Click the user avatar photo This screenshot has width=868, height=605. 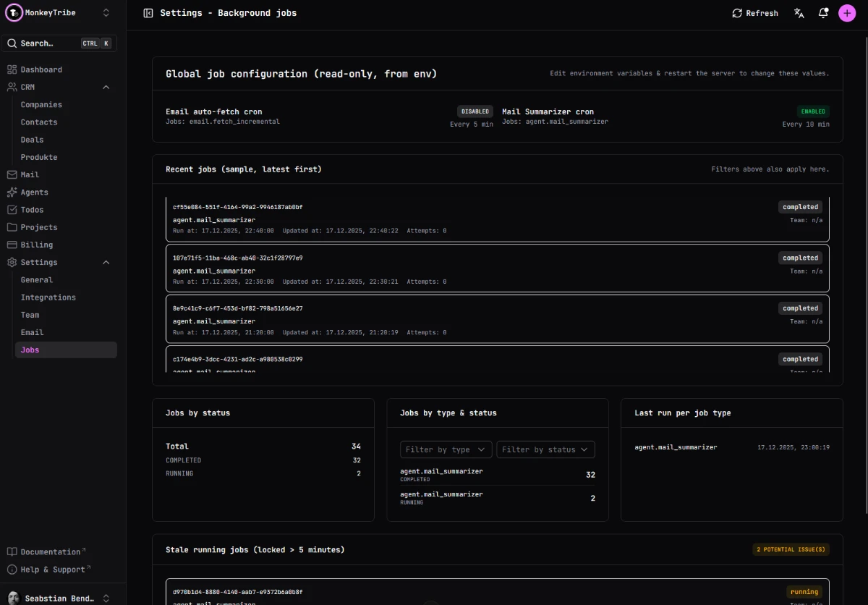click(14, 598)
